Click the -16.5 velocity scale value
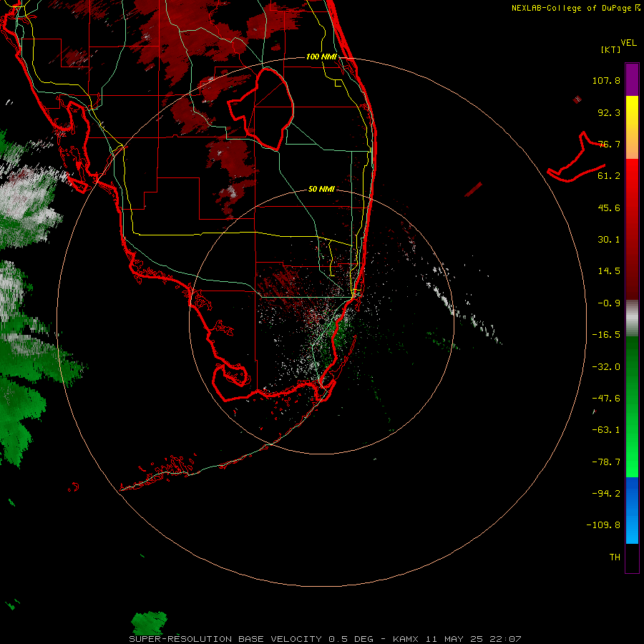The image size is (644, 644). [x=606, y=335]
